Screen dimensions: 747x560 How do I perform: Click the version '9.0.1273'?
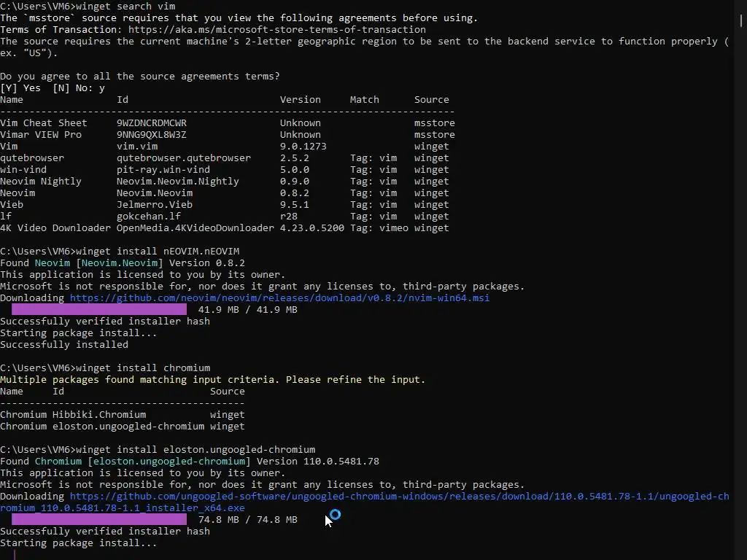coord(303,146)
